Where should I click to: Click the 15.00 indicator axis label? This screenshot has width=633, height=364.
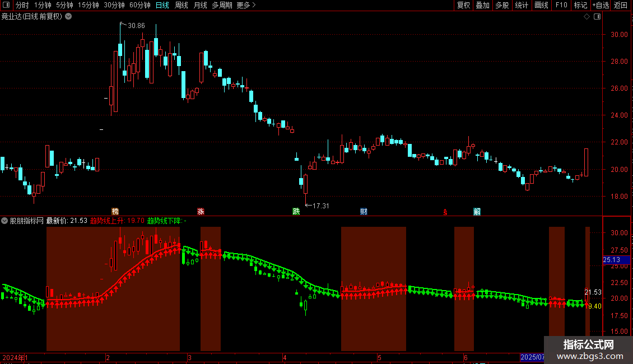pos(619,332)
